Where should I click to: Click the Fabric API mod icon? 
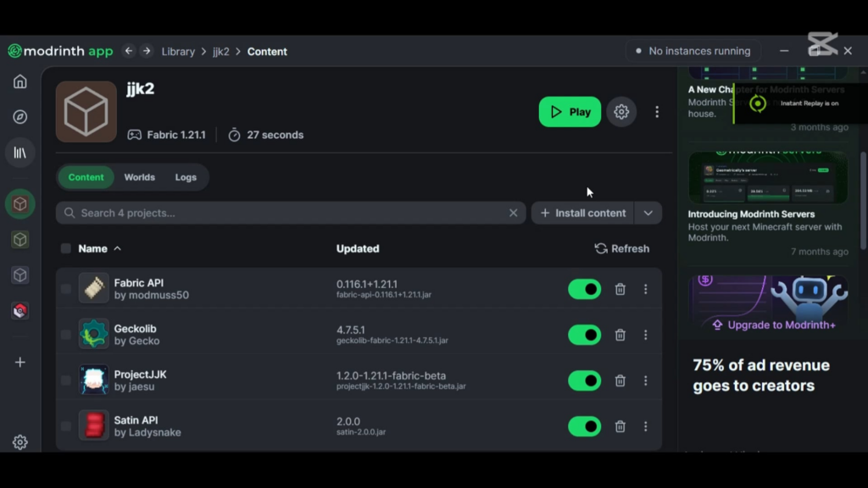(93, 288)
